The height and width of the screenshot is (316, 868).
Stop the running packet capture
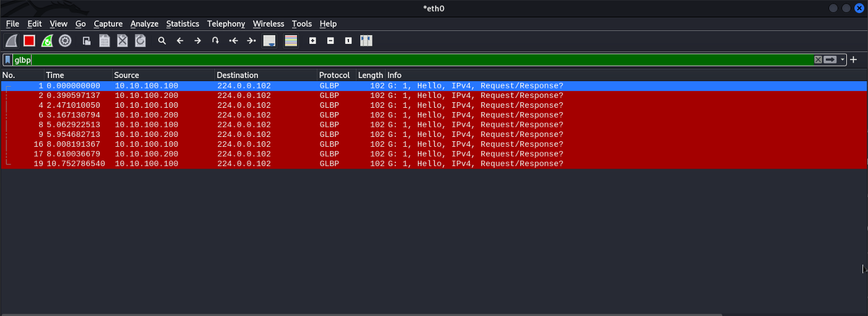[29, 41]
